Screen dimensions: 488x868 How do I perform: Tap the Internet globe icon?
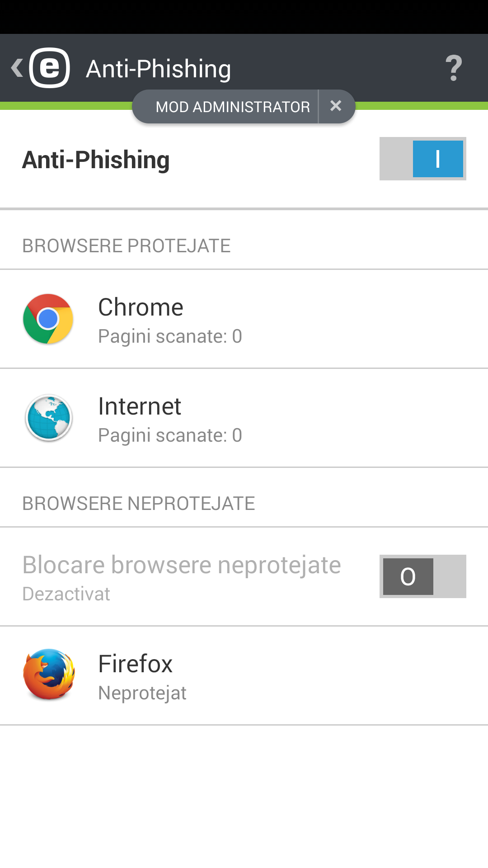click(x=48, y=418)
